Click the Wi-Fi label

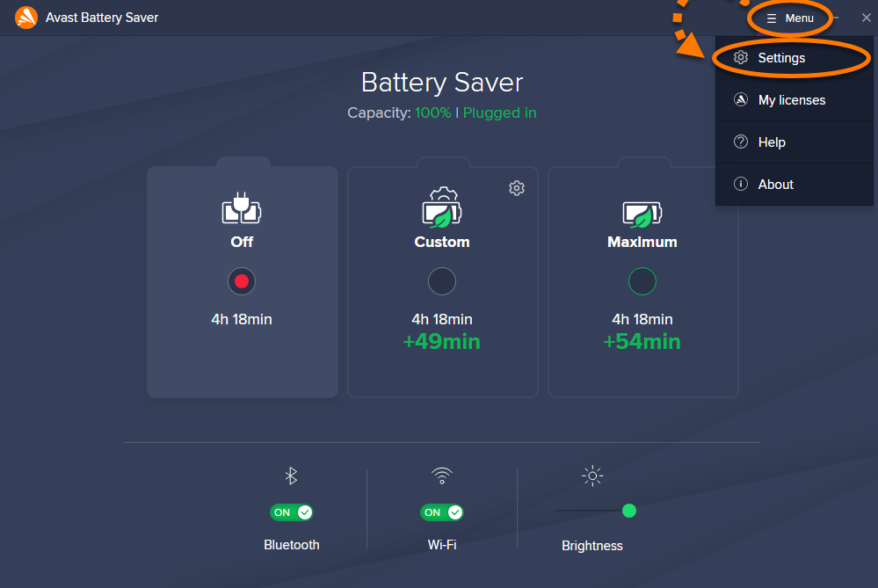click(x=442, y=545)
